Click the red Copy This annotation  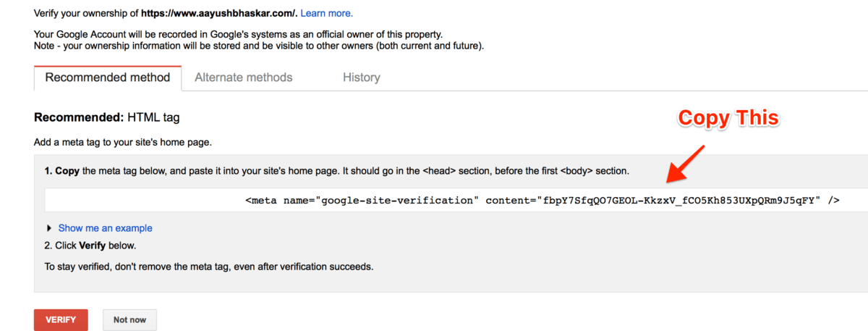(x=728, y=118)
